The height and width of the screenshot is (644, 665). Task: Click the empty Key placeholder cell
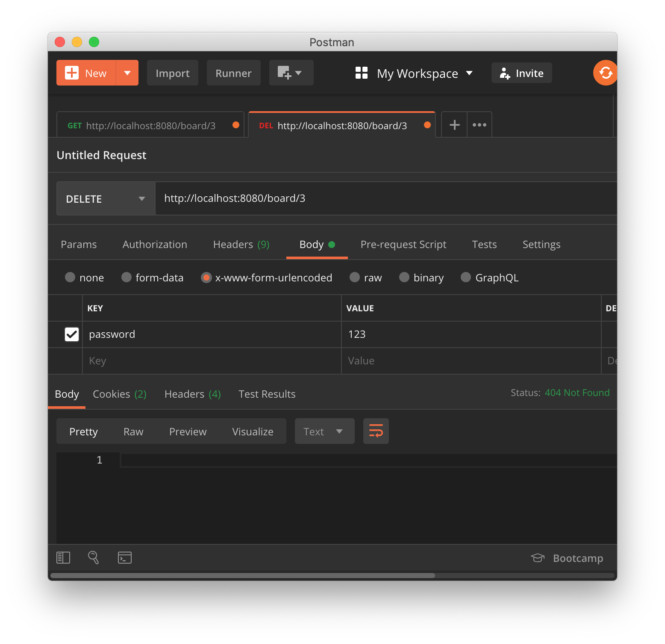pyautogui.click(x=212, y=361)
